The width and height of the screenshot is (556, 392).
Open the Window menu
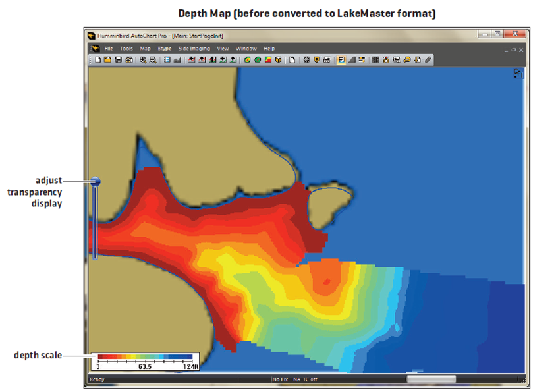pyautogui.click(x=246, y=49)
